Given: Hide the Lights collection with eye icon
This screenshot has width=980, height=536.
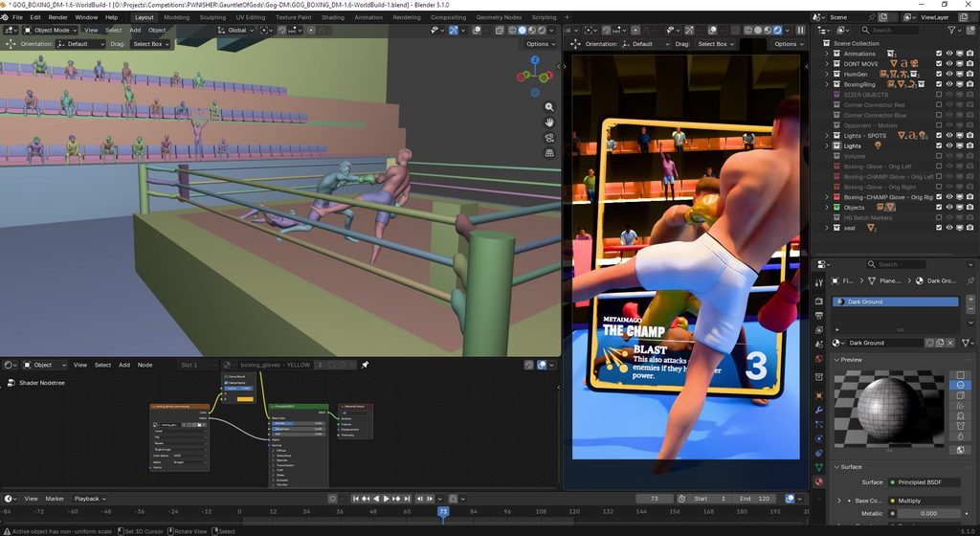Looking at the screenshot, I should point(948,145).
